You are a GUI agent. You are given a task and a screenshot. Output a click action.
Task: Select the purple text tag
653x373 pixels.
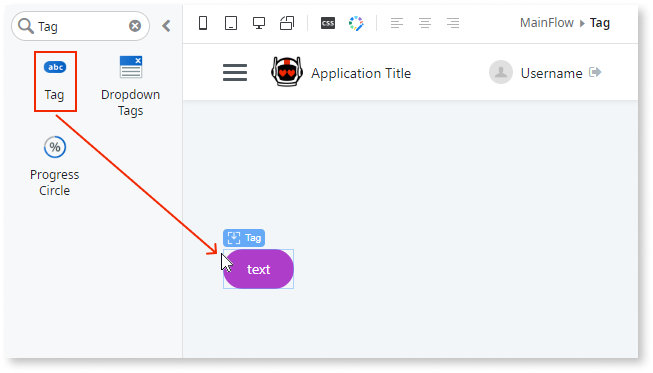pos(259,269)
